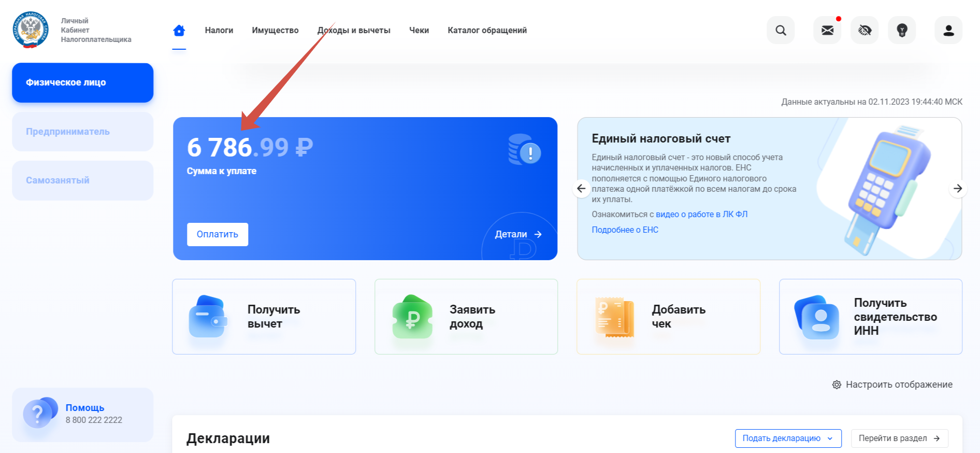Image resolution: width=980 pixels, height=453 pixels.
Task: Open Подробнее о ЕНС link
Action: pos(625,230)
